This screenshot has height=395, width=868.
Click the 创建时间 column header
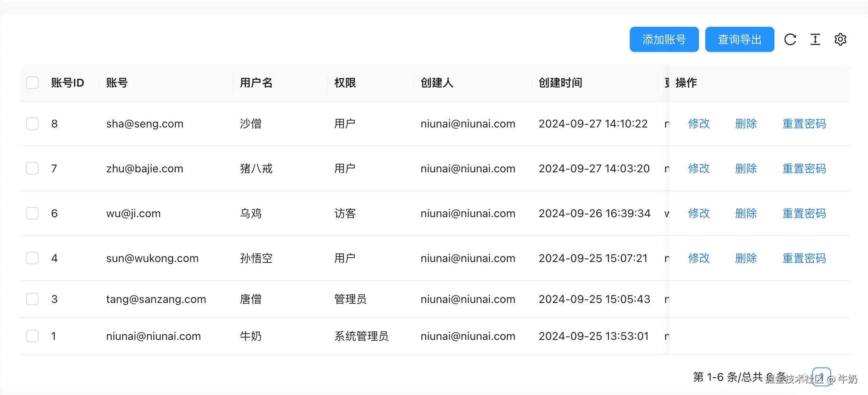(560, 83)
